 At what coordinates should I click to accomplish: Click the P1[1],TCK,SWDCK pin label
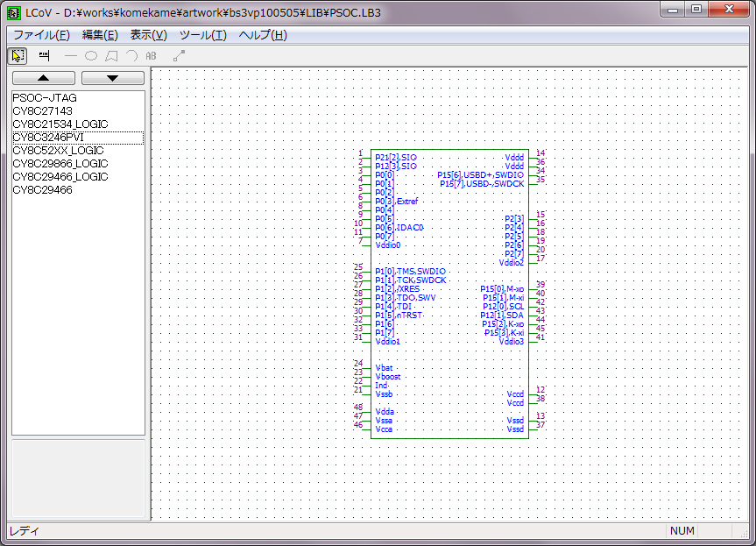point(411,280)
